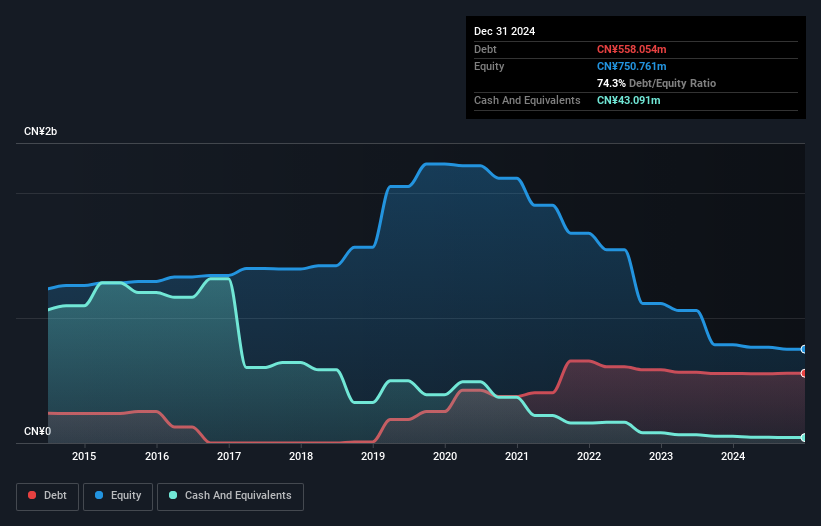Select the 2022 x-axis label
Image resolution: width=821 pixels, height=526 pixels.
(x=589, y=456)
